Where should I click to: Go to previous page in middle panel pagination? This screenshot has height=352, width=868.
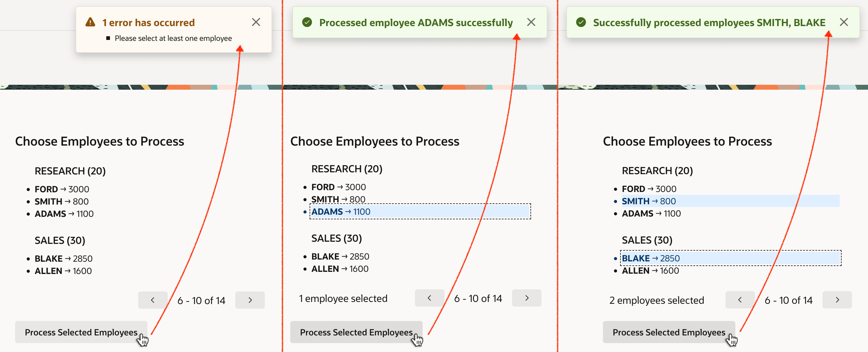coord(429,298)
